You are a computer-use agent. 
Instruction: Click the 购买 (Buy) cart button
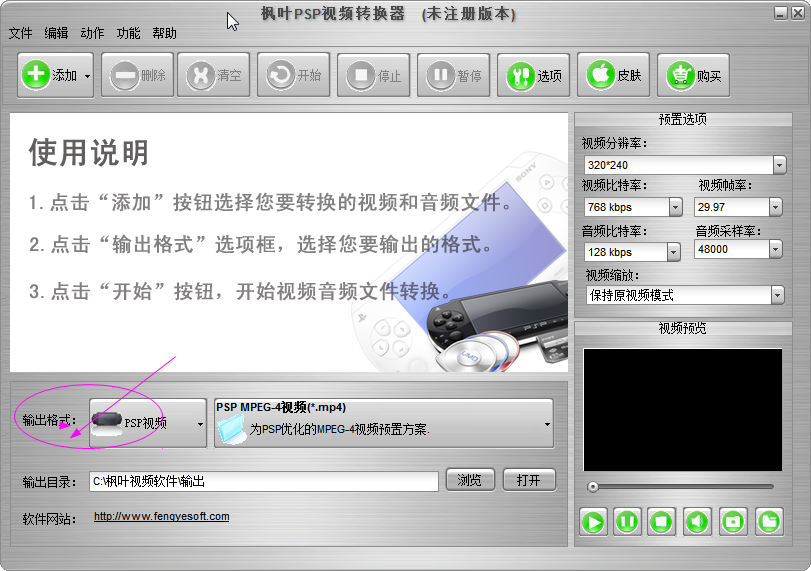(x=693, y=76)
